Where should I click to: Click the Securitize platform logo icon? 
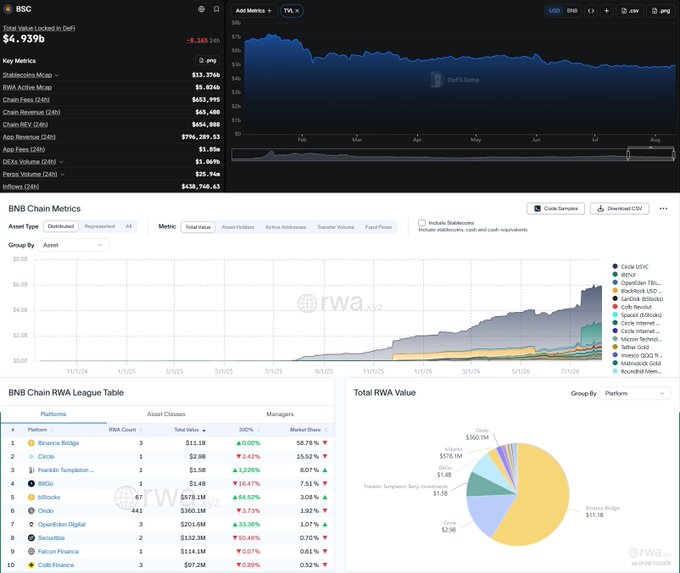point(31,538)
